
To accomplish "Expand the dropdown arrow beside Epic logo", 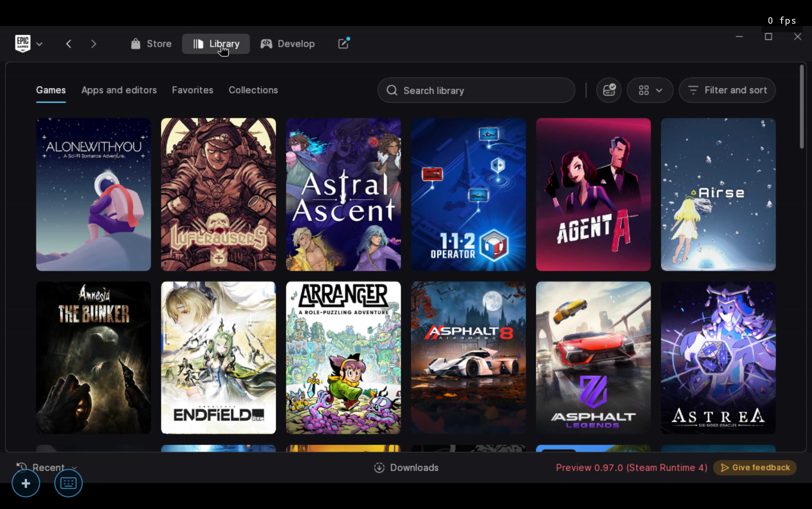I will (x=39, y=44).
